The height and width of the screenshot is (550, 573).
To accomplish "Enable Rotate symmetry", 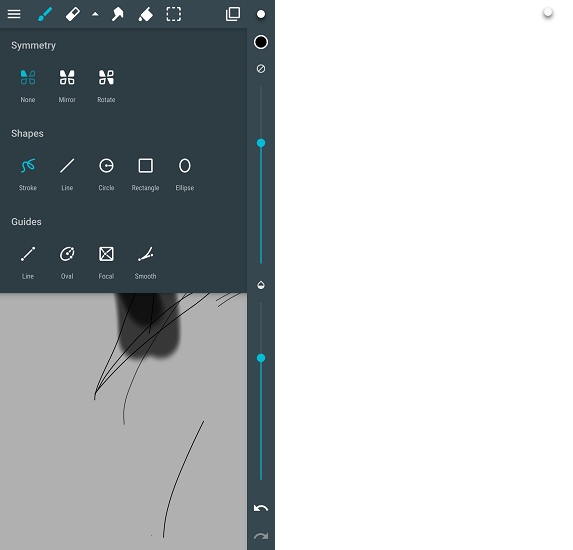I will [x=106, y=86].
